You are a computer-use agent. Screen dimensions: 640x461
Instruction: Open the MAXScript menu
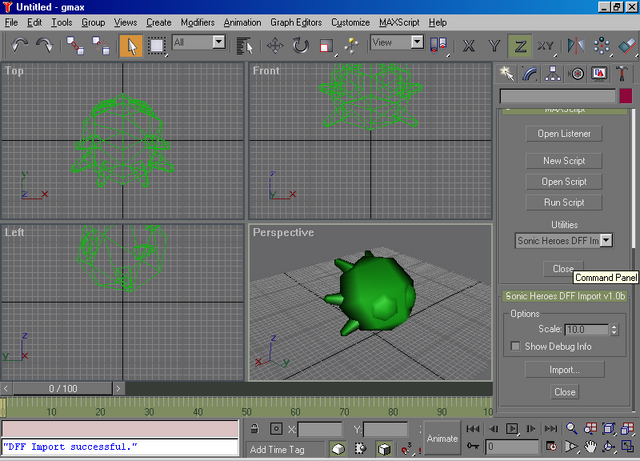tap(399, 22)
